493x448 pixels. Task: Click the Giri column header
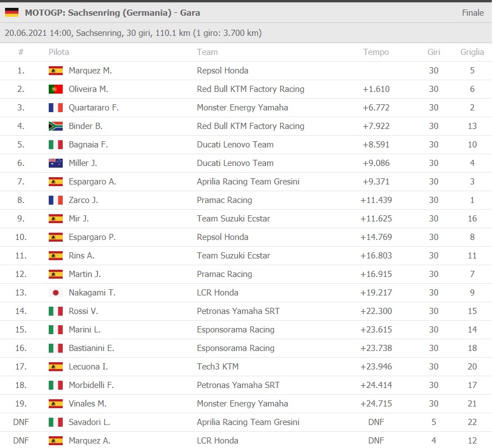click(434, 52)
